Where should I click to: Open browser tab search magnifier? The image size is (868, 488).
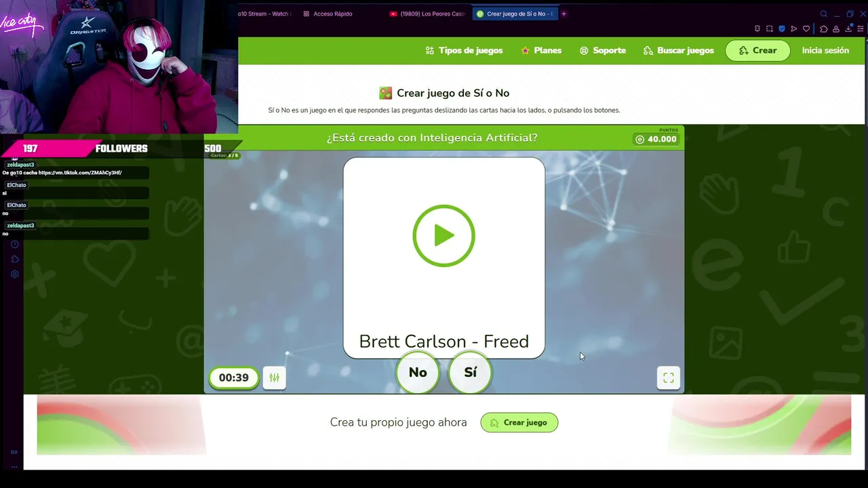point(824,14)
